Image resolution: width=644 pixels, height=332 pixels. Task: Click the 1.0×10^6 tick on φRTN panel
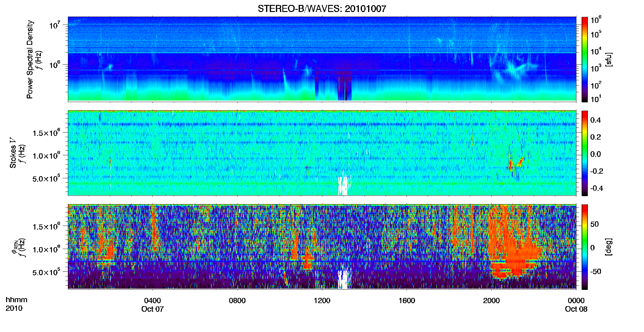[x=46, y=249]
